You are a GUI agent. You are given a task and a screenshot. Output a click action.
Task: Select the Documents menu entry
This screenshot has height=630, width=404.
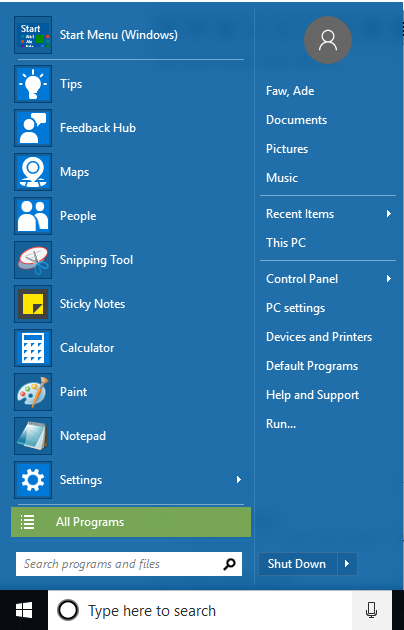(x=296, y=120)
